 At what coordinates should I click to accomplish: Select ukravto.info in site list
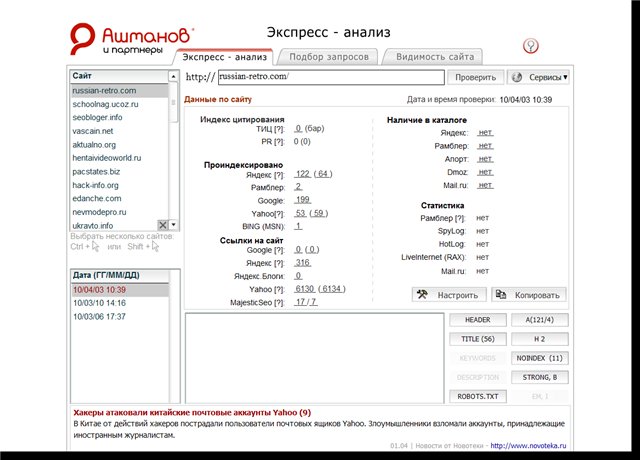click(x=114, y=225)
